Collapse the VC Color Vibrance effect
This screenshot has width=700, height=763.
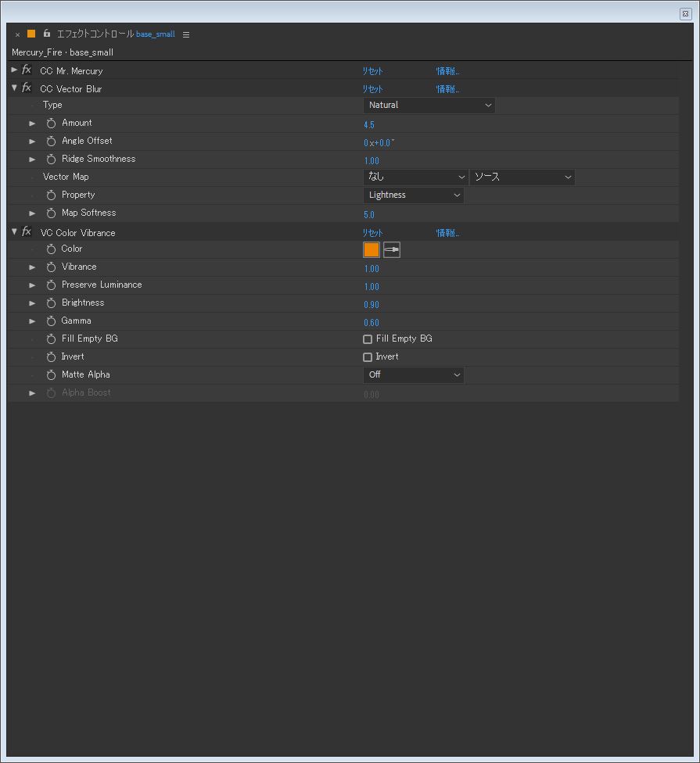click(x=14, y=231)
